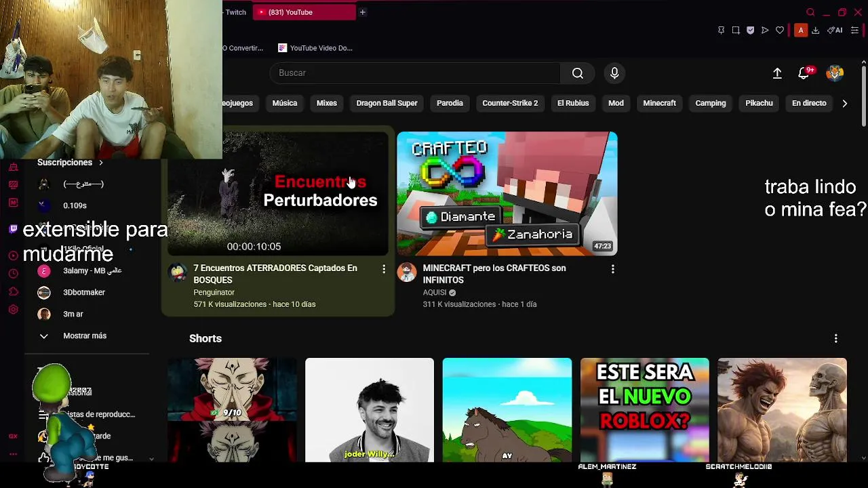Open the History clock icon in sidebar
Image resolution: width=868 pixels, height=488 pixels.
[13, 273]
